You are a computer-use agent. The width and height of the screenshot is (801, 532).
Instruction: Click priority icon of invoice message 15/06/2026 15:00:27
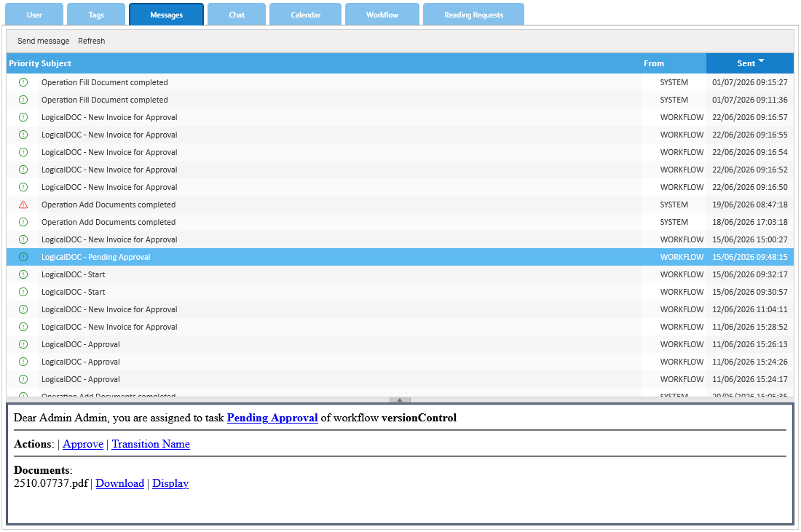point(23,239)
